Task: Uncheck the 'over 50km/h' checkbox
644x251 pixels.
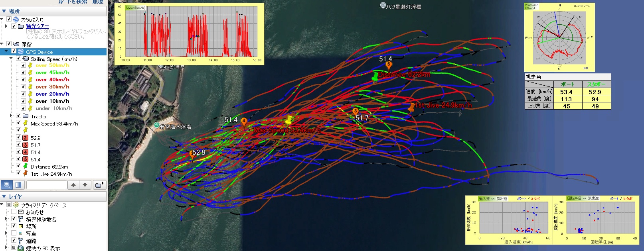Action: [23, 65]
